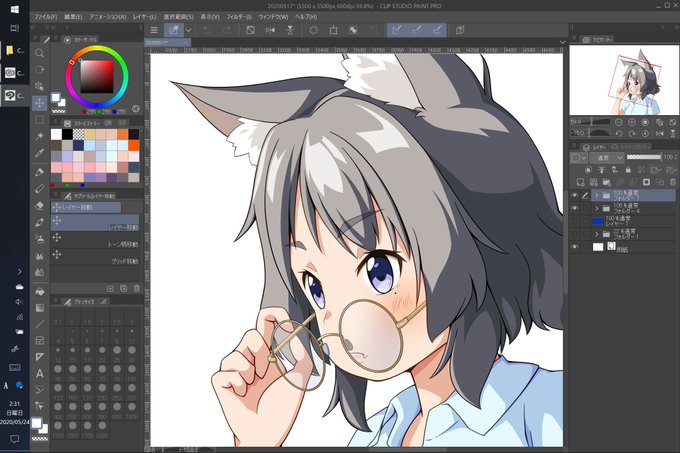680x453 pixels.
Task: Select the Text tool
Action: point(39,373)
